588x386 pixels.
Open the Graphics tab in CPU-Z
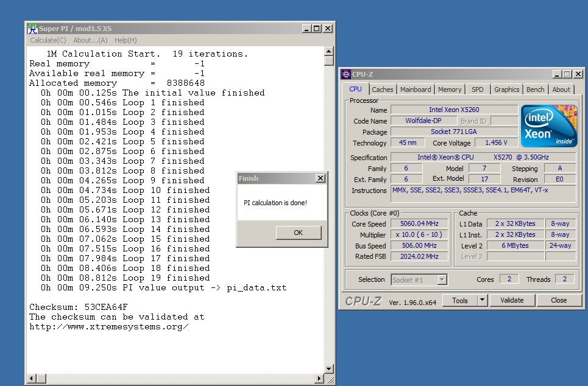click(x=506, y=89)
